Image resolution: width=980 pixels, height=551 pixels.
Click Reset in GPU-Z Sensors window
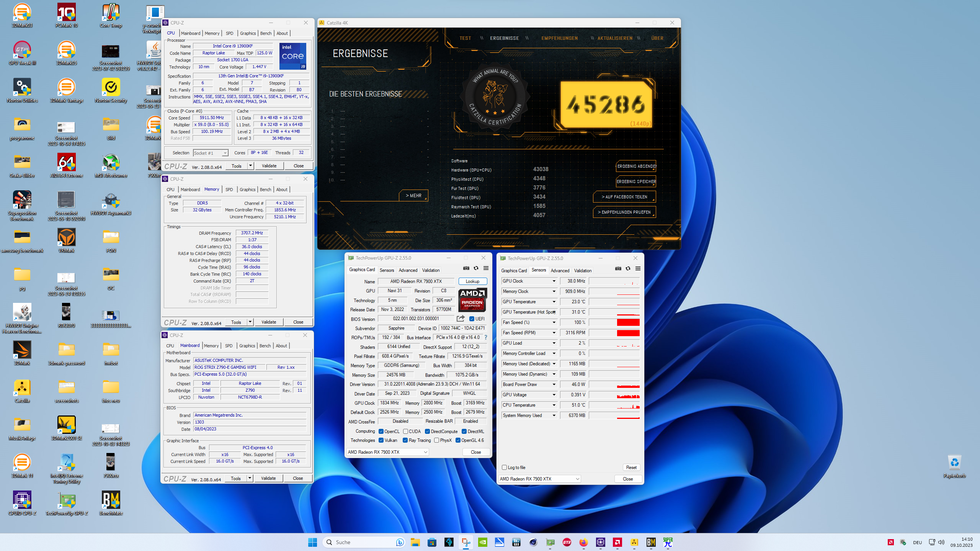pyautogui.click(x=631, y=468)
